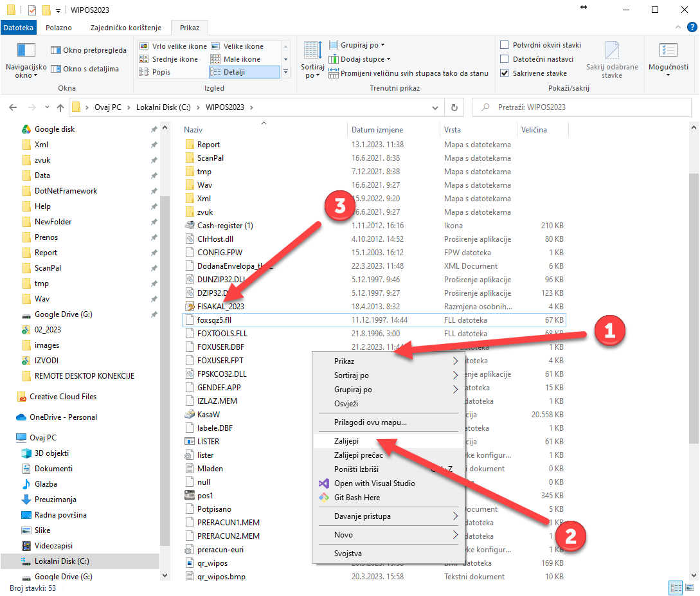Refresh the folder with the address bar reload icon
Screen dimensions: 700x596
pos(454,107)
